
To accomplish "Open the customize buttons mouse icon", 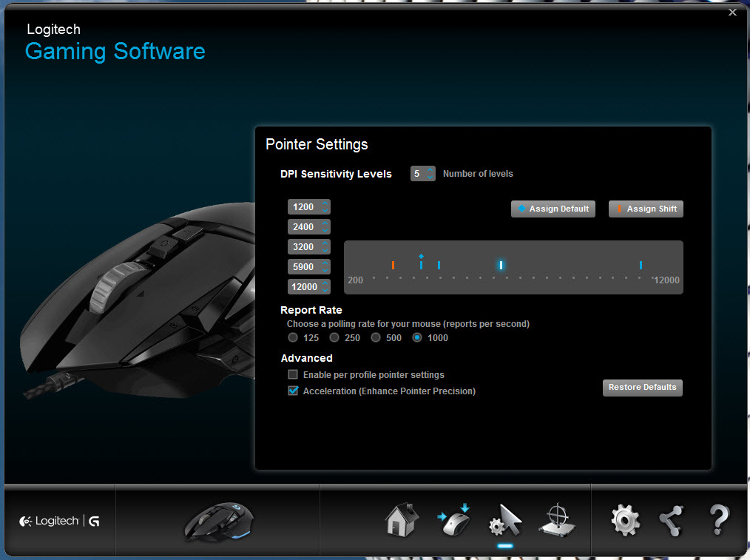I will pyautogui.click(x=454, y=520).
